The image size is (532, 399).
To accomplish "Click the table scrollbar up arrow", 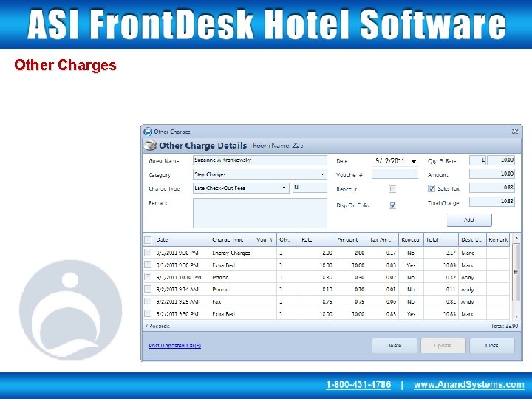I will click(516, 239).
